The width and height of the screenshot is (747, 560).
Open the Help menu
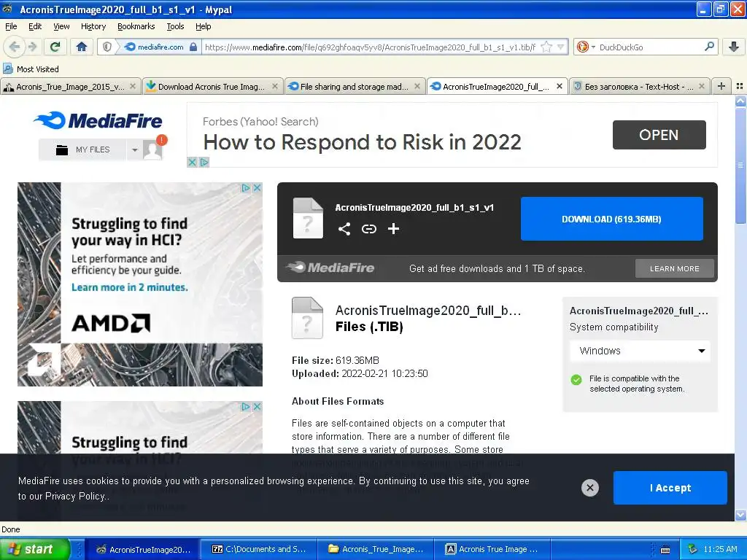tap(203, 26)
